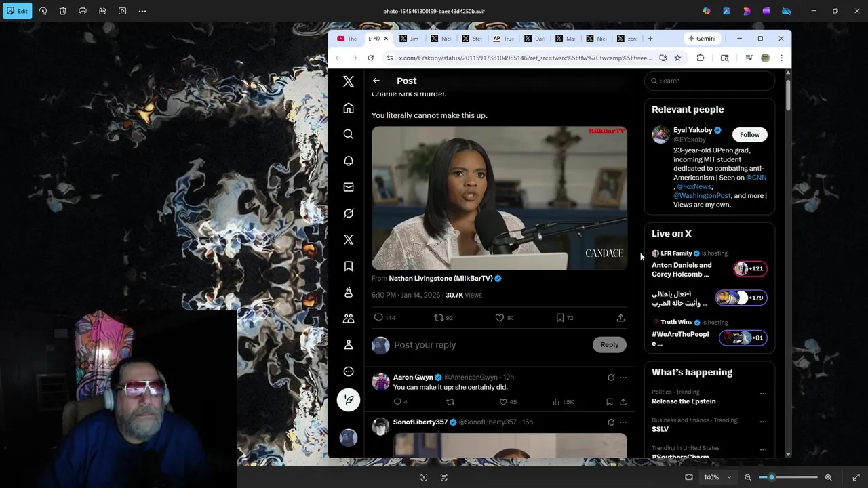Compose a new post with the feather button
This screenshot has height=488, width=868.
[349, 400]
